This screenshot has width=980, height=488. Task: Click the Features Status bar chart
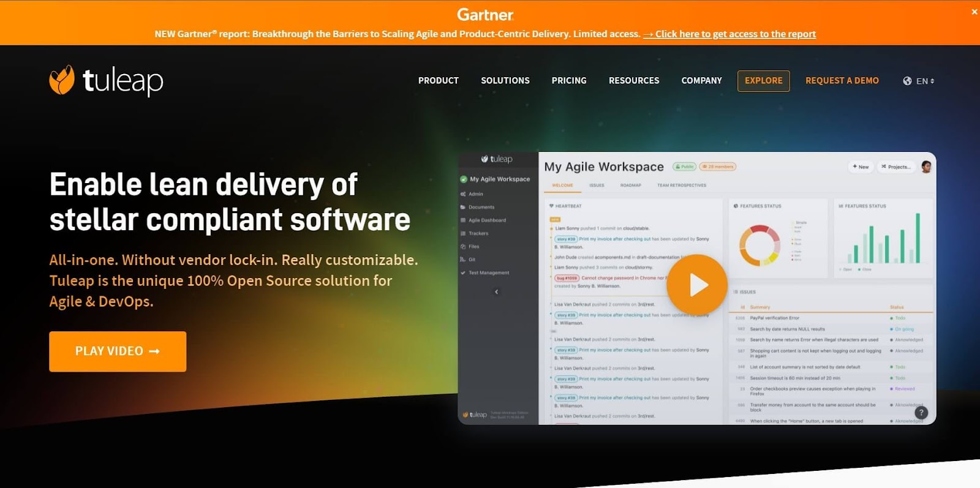tap(884, 239)
